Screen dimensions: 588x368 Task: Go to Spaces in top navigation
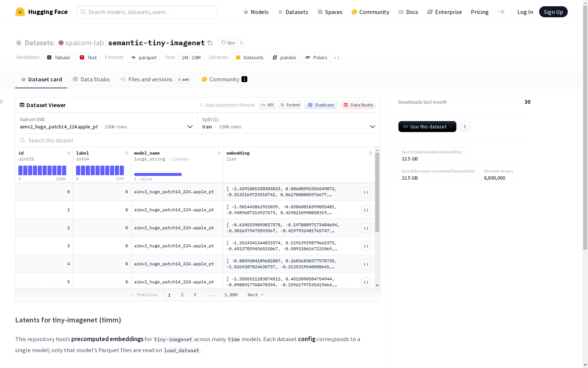[x=330, y=12]
